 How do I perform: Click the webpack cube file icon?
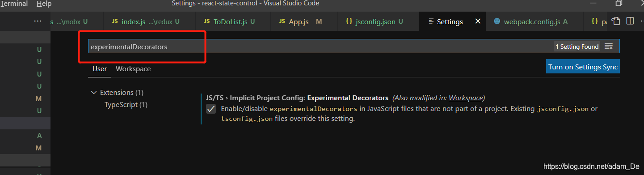(497, 21)
